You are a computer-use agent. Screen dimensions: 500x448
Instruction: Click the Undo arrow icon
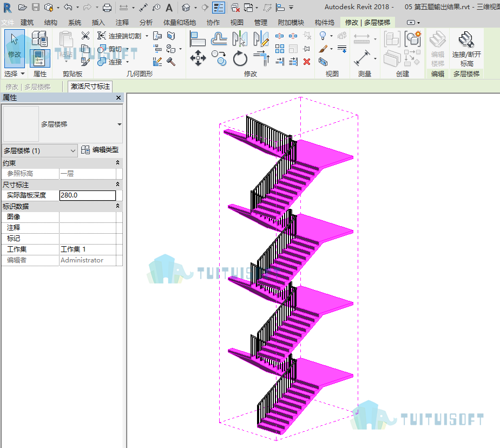(68, 8)
